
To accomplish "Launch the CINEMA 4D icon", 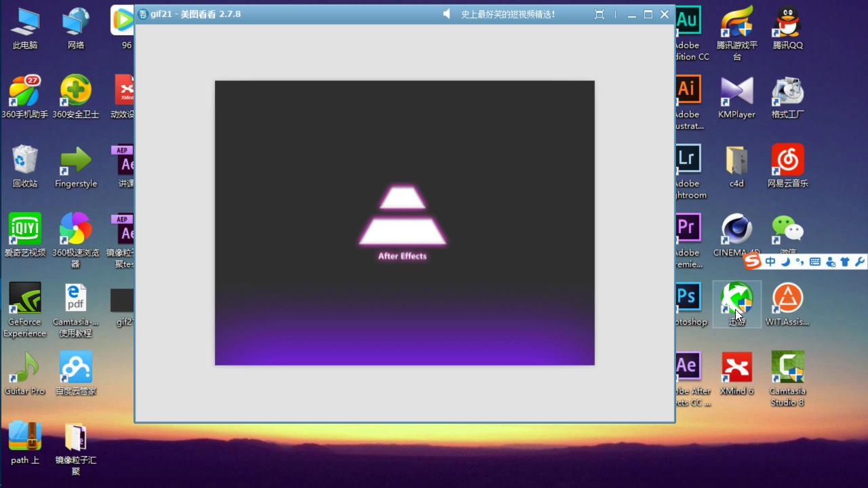I will click(737, 235).
